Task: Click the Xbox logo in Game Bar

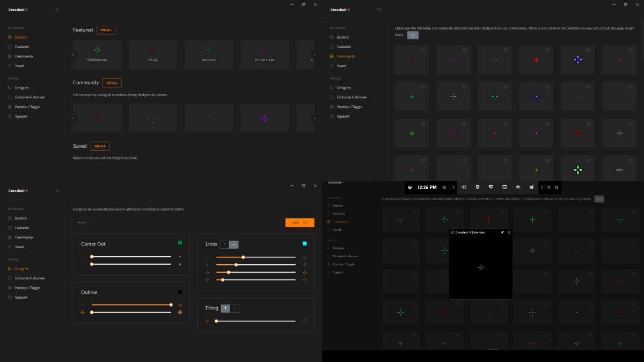Action: point(410,187)
